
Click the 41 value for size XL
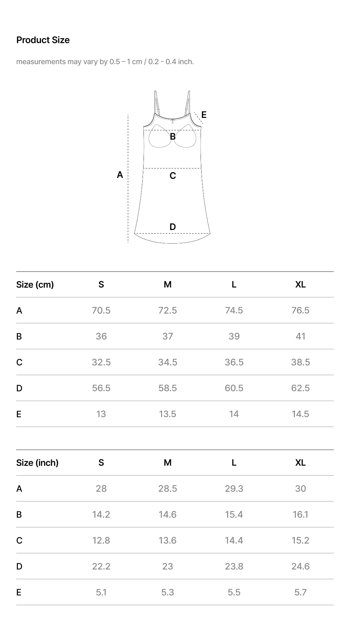pos(300,336)
